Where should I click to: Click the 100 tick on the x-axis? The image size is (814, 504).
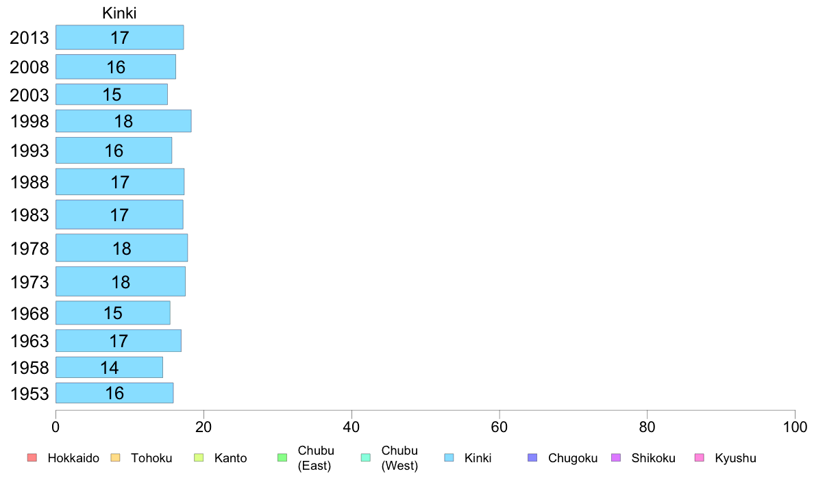(795, 427)
